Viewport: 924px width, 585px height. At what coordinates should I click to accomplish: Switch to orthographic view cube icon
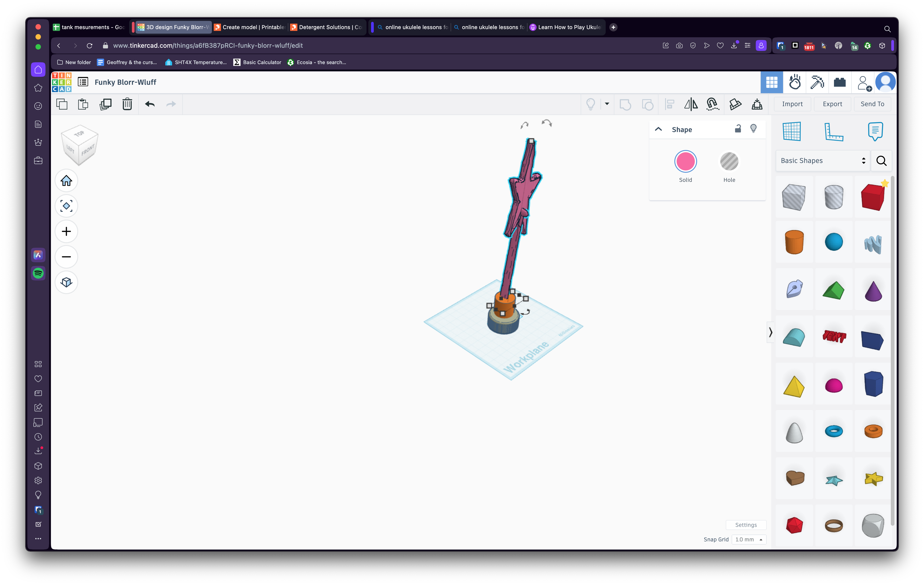point(66,282)
